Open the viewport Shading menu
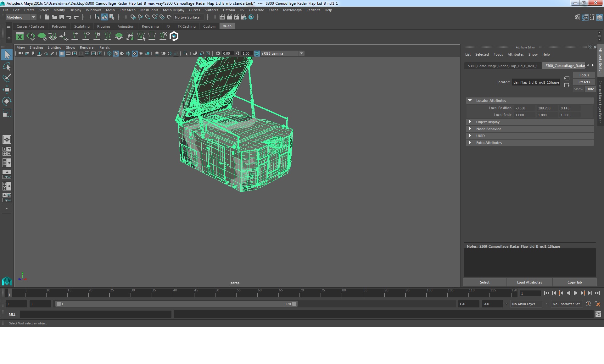 [36, 47]
